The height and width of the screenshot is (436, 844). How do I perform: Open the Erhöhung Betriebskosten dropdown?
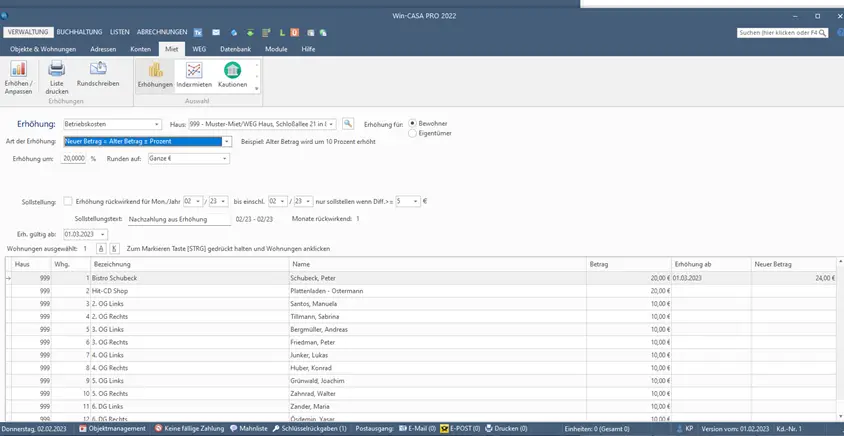pos(112,124)
